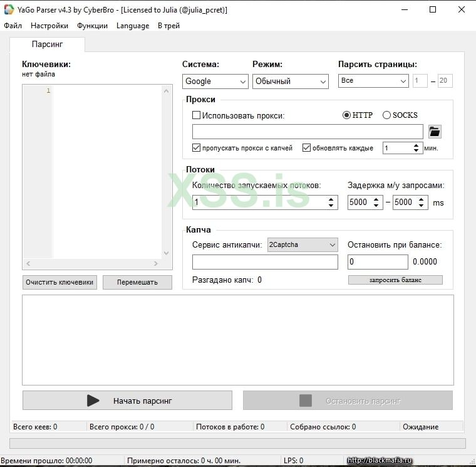This screenshot has height=467, width=476.
Task: Click the play icon on Начать парсинг
Action: click(93, 401)
